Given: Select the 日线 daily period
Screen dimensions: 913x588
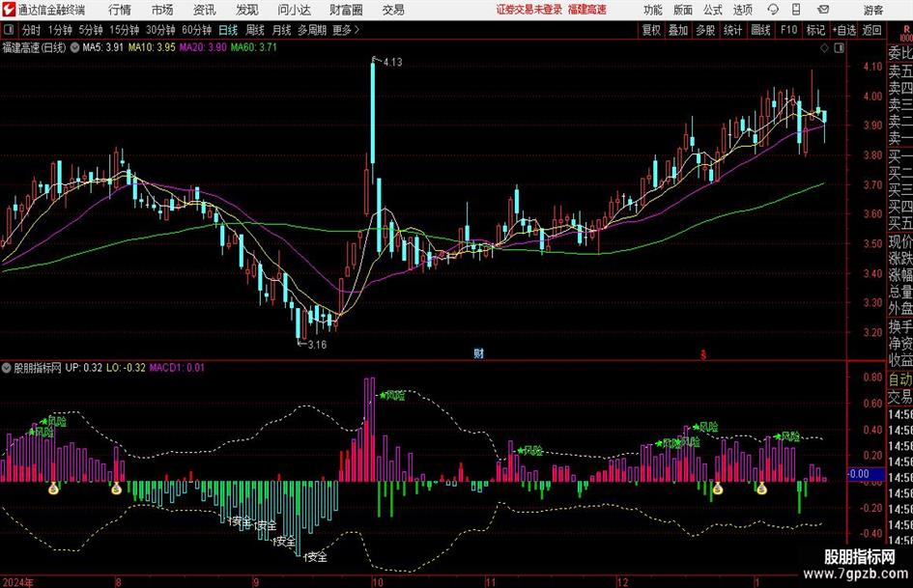Looking at the screenshot, I should (228, 30).
